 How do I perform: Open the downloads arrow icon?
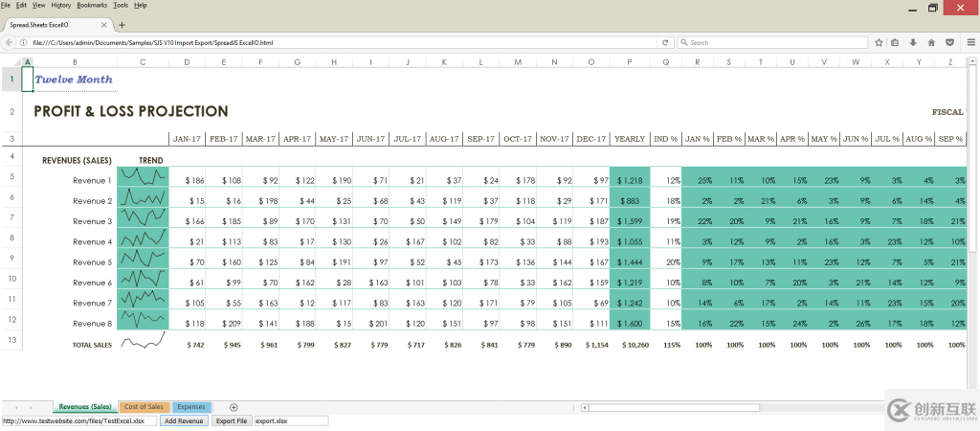(x=912, y=42)
